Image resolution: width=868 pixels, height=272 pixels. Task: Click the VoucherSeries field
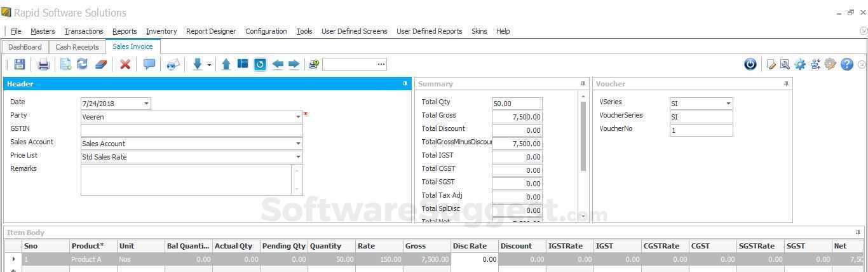(701, 117)
